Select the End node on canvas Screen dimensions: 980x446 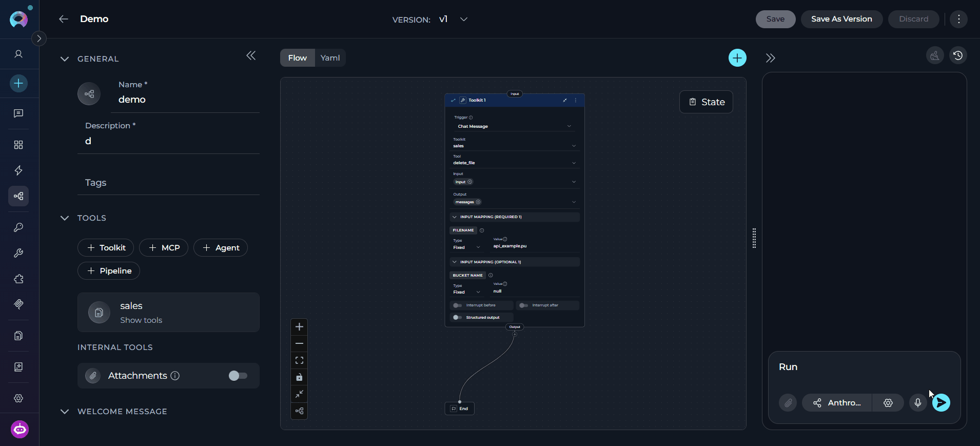[460, 409]
